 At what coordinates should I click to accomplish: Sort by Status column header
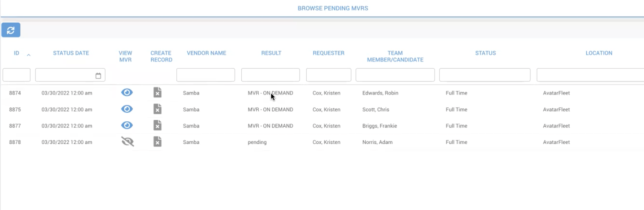pos(485,53)
